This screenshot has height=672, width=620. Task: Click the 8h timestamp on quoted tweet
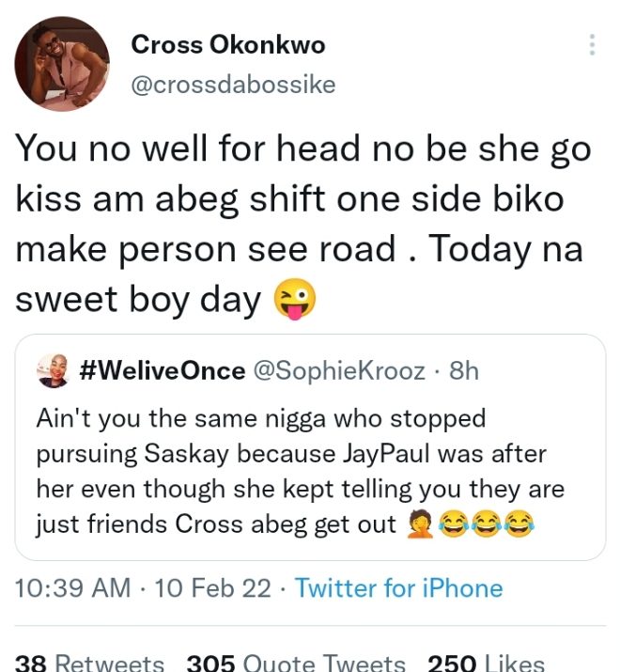(x=464, y=371)
